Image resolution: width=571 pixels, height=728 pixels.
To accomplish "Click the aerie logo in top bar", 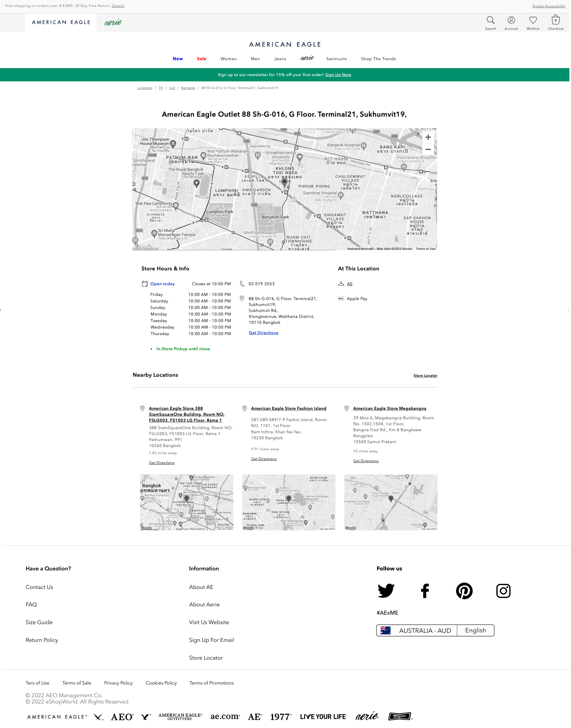I will (113, 22).
